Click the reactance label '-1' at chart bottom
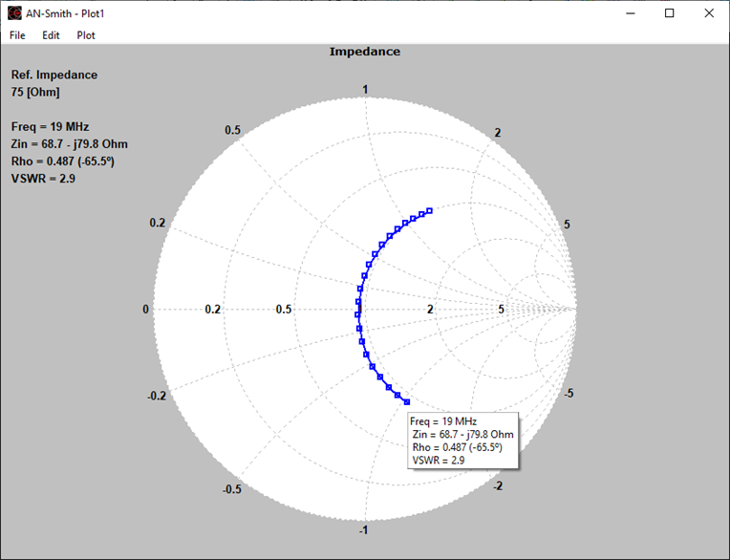The height and width of the screenshot is (560, 730). [x=364, y=529]
